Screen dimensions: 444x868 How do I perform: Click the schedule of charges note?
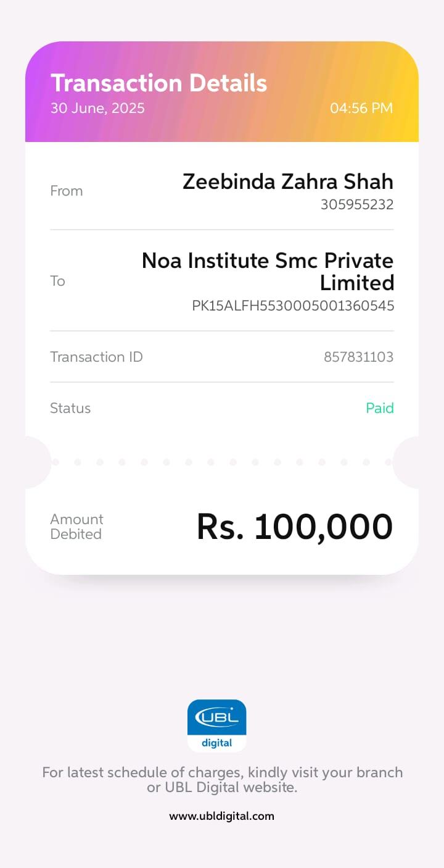[222, 780]
